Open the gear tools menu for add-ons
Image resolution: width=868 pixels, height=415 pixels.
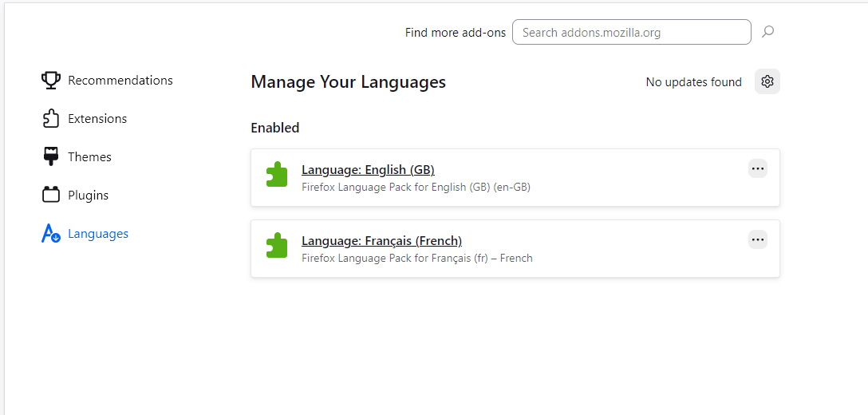pyautogui.click(x=767, y=81)
